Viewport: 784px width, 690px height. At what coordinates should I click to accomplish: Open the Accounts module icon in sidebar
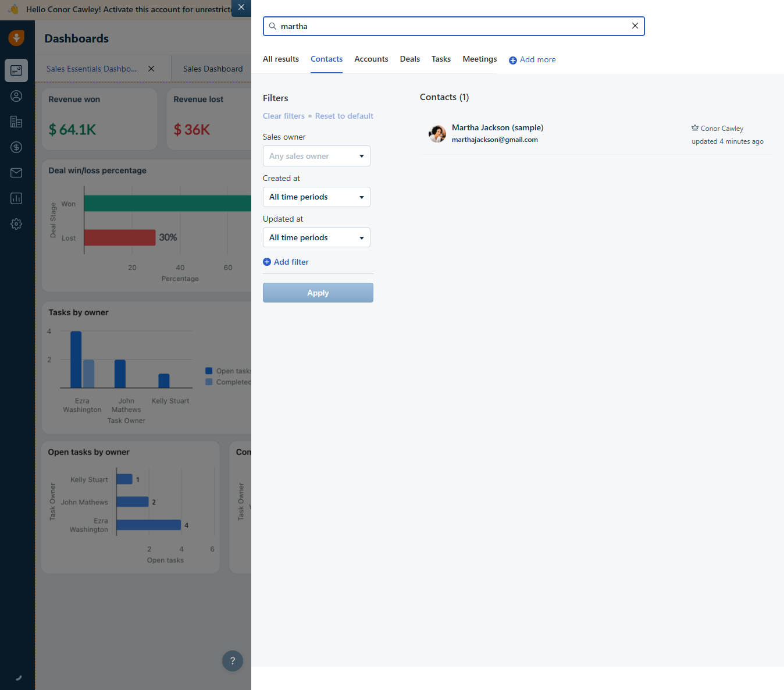pos(16,122)
